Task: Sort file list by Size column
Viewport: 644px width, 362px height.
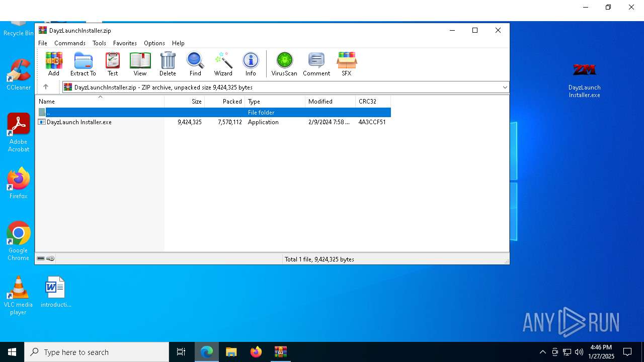Action: click(185, 102)
